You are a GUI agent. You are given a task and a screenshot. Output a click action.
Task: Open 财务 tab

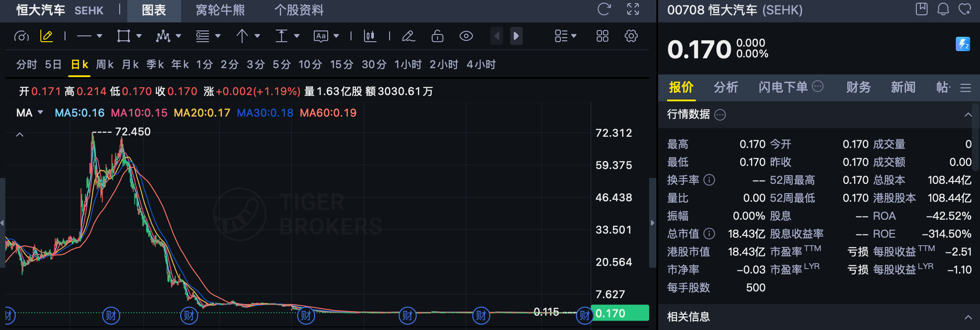(x=859, y=87)
